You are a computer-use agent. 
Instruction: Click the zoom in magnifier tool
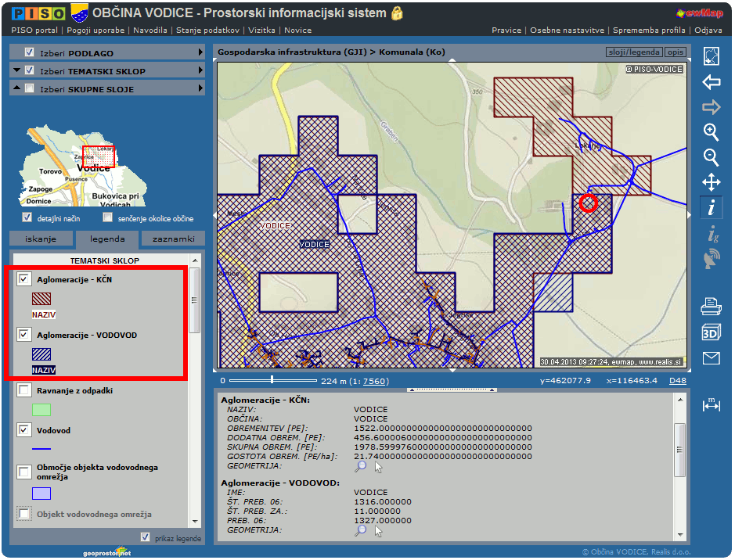pos(711,131)
